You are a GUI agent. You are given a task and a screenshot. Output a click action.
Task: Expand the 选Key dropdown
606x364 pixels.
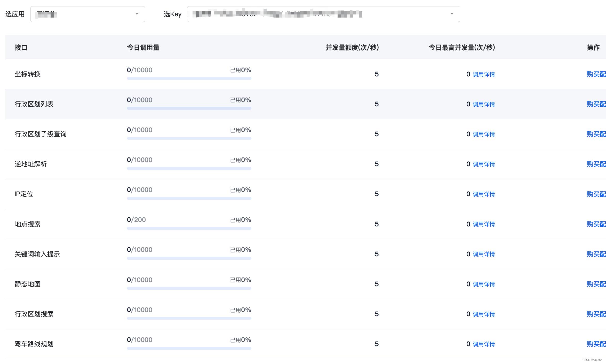[x=323, y=14]
